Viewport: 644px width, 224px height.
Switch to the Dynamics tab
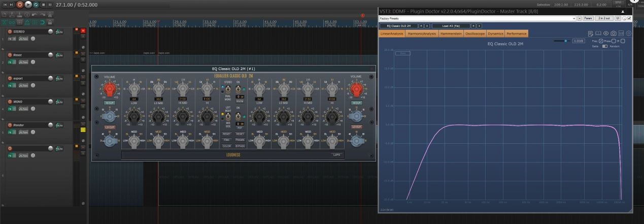coord(495,34)
